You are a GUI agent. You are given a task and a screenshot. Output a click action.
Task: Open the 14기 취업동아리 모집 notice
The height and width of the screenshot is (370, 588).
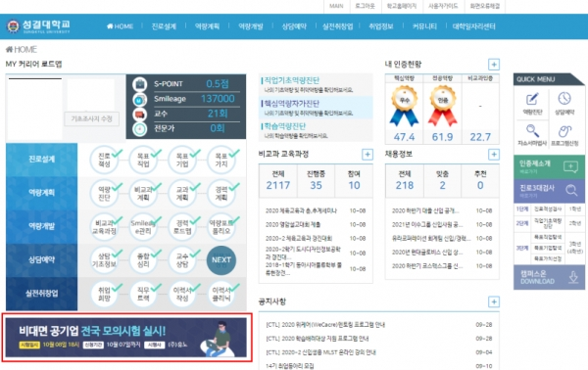click(289, 366)
